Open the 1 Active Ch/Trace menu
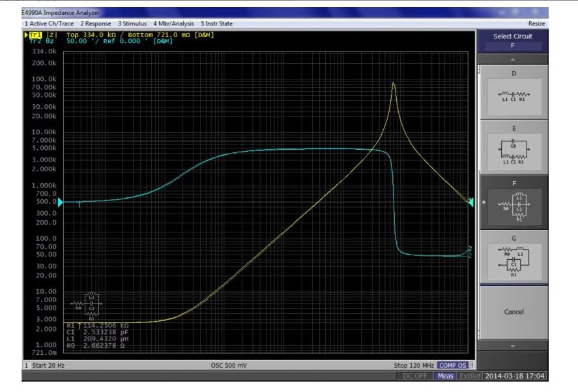Image resolution: width=578 pixels, height=392 pixels. click(49, 23)
